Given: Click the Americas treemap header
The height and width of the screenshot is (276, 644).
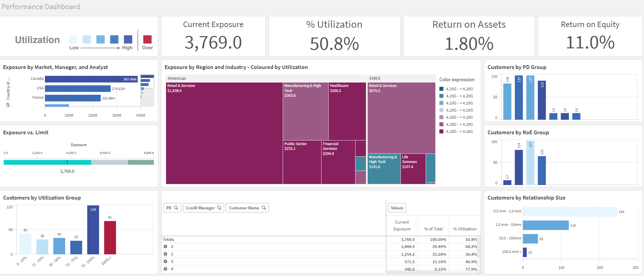Looking at the screenshot, I should tap(266, 78).
